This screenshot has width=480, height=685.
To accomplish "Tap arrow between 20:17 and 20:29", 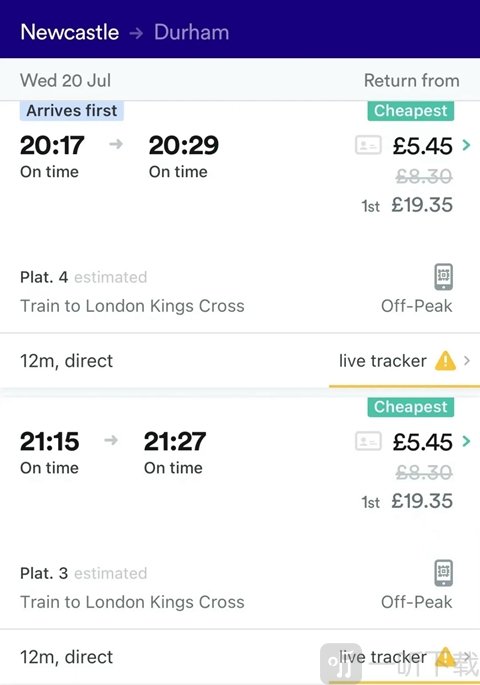I will [x=116, y=144].
